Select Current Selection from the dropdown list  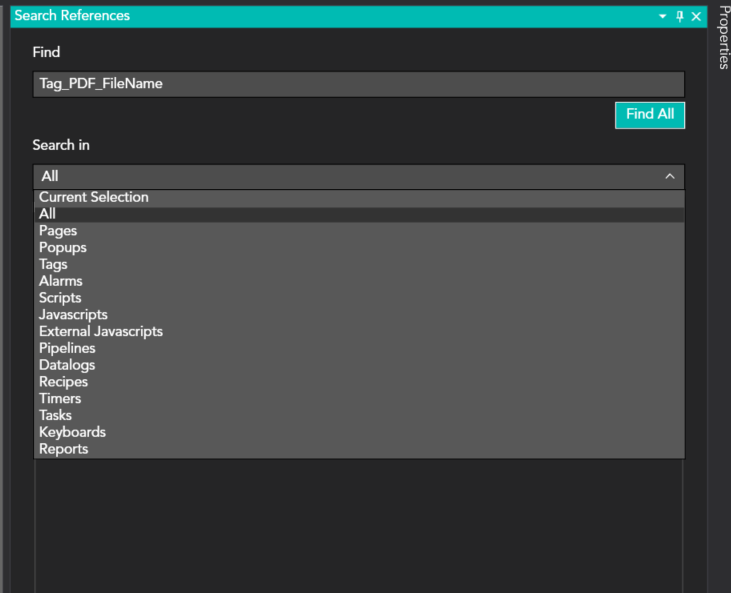[x=94, y=197]
